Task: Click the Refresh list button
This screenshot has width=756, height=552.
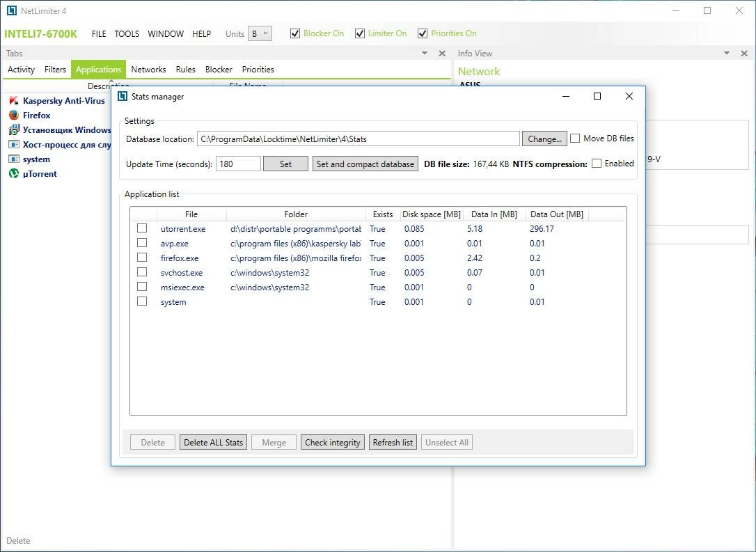Action: point(393,443)
